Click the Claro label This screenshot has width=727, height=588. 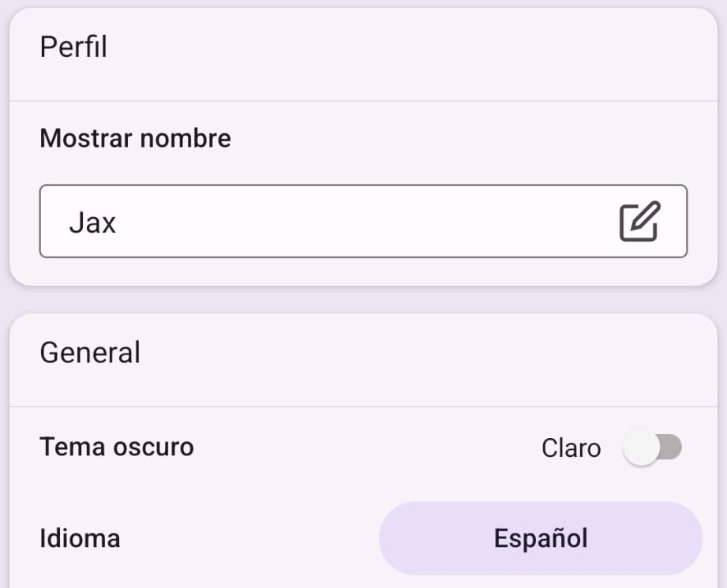(x=571, y=448)
